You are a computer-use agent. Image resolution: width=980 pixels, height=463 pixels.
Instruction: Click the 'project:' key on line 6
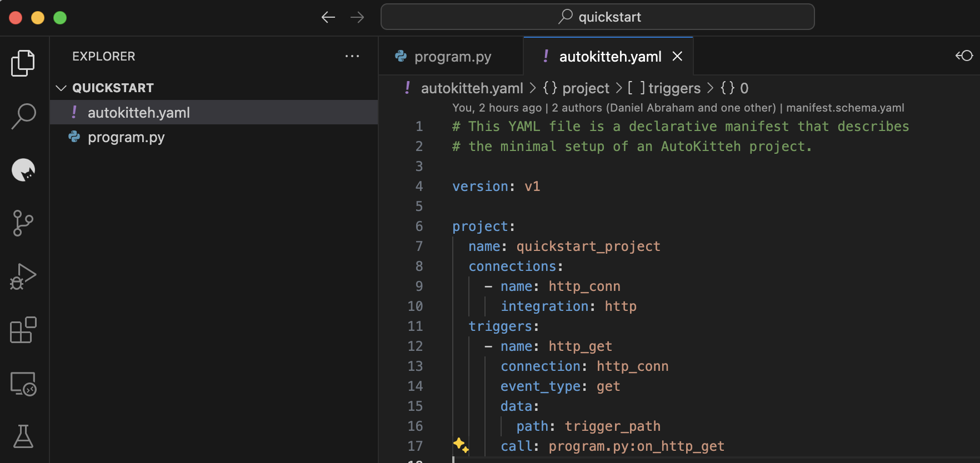tap(483, 227)
